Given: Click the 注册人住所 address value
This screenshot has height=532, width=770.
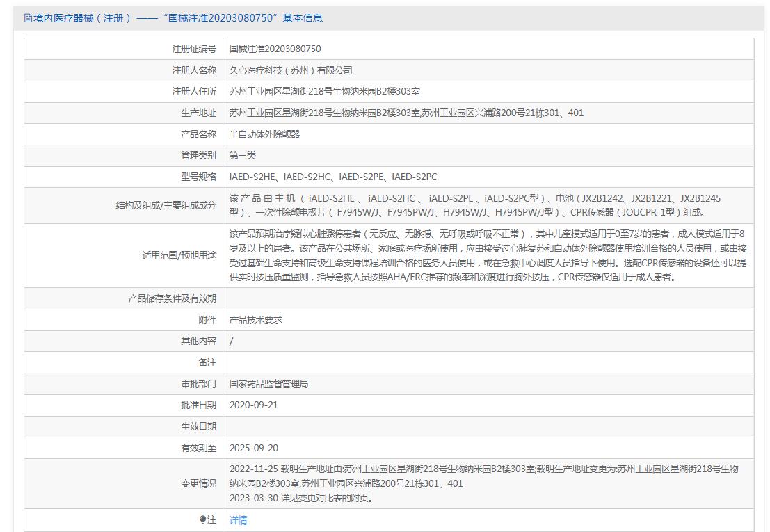Looking at the screenshot, I should 324,92.
